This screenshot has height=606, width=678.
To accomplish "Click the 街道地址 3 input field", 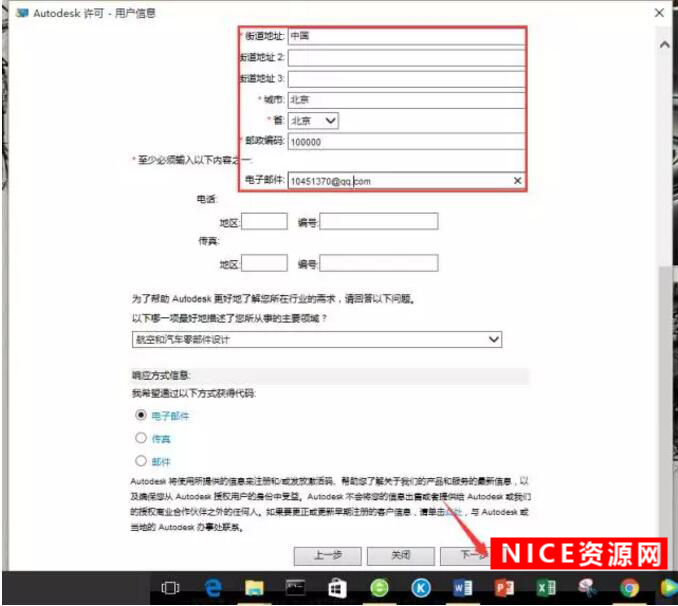I will point(406,79).
